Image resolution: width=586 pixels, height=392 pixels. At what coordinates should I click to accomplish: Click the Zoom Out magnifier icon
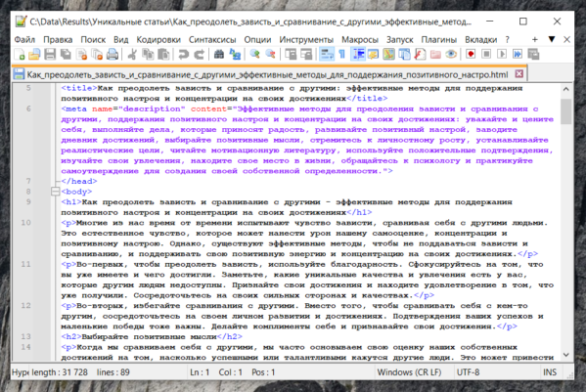coord(270,55)
